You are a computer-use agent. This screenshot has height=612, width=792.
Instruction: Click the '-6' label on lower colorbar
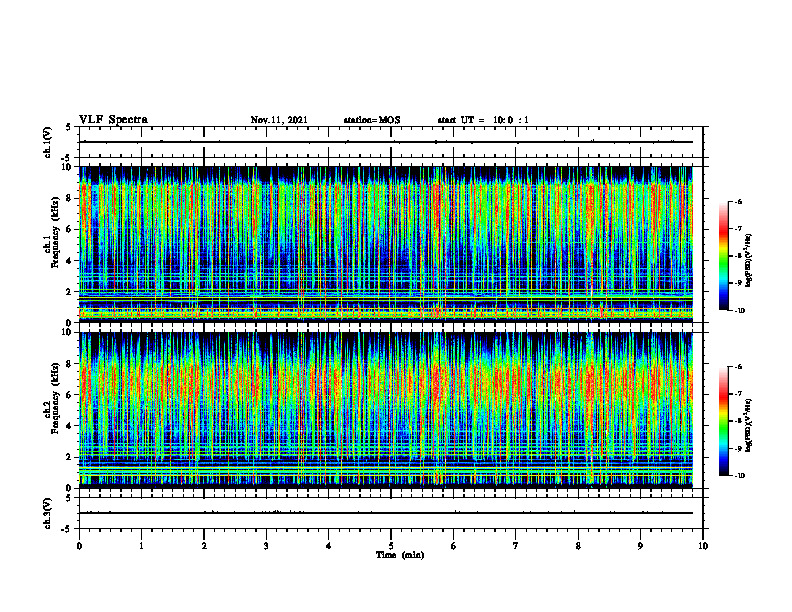point(738,367)
